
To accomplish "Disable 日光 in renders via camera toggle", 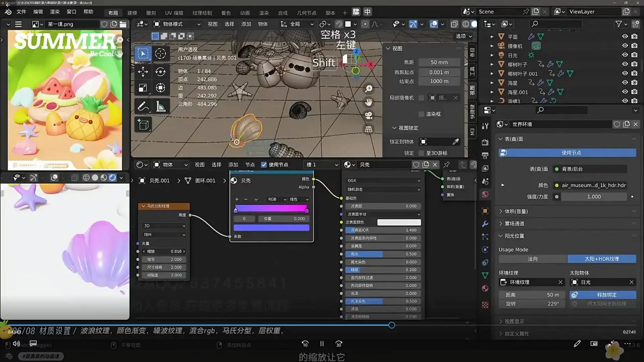I will tap(635, 55).
